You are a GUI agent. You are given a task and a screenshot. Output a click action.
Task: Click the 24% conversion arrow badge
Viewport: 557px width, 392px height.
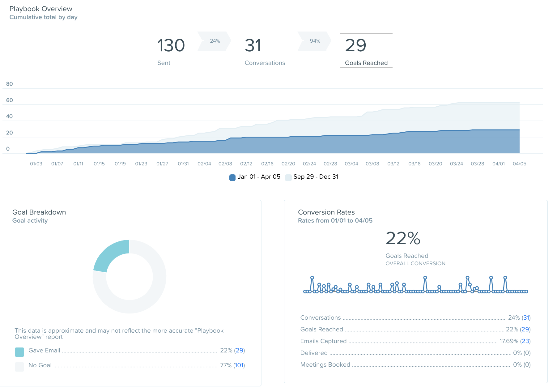point(215,41)
